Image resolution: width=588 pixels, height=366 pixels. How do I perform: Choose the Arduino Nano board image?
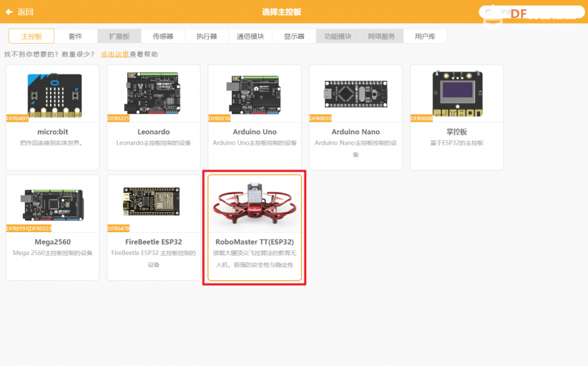[x=356, y=94]
